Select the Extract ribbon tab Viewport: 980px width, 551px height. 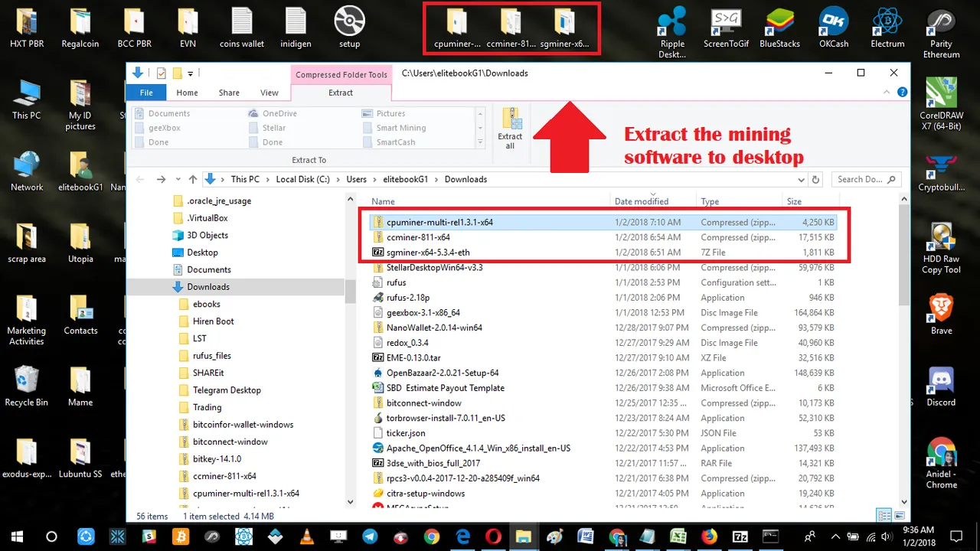[341, 93]
